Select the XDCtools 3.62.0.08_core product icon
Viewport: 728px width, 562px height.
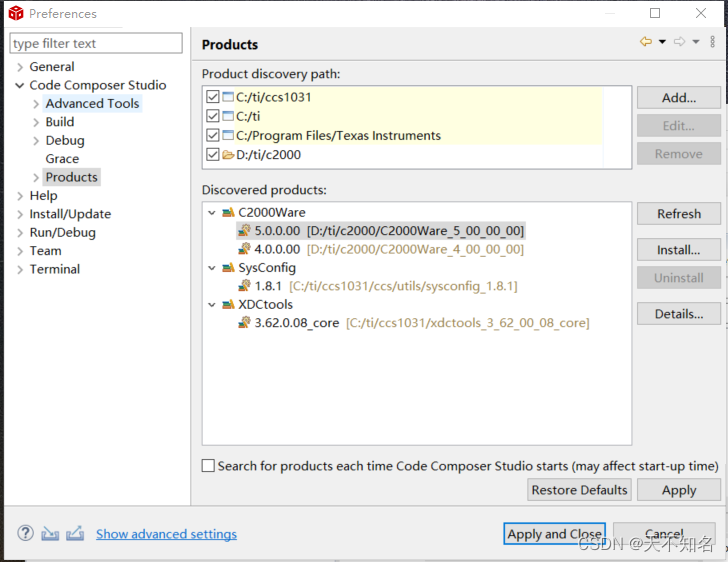tap(244, 323)
